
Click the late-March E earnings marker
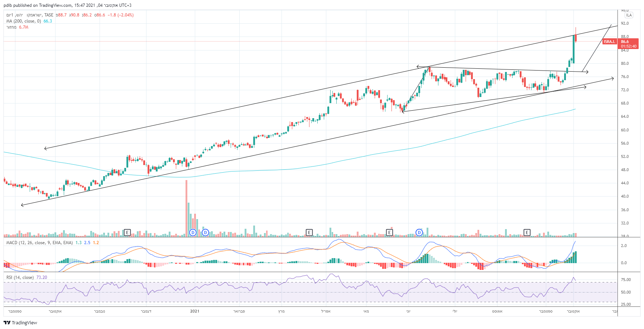(x=309, y=233)
